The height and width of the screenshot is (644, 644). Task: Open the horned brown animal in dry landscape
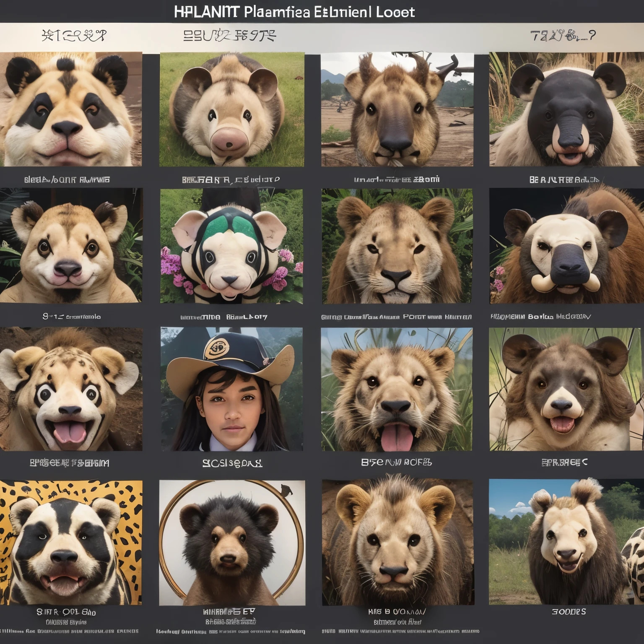(x=397, y=109)
